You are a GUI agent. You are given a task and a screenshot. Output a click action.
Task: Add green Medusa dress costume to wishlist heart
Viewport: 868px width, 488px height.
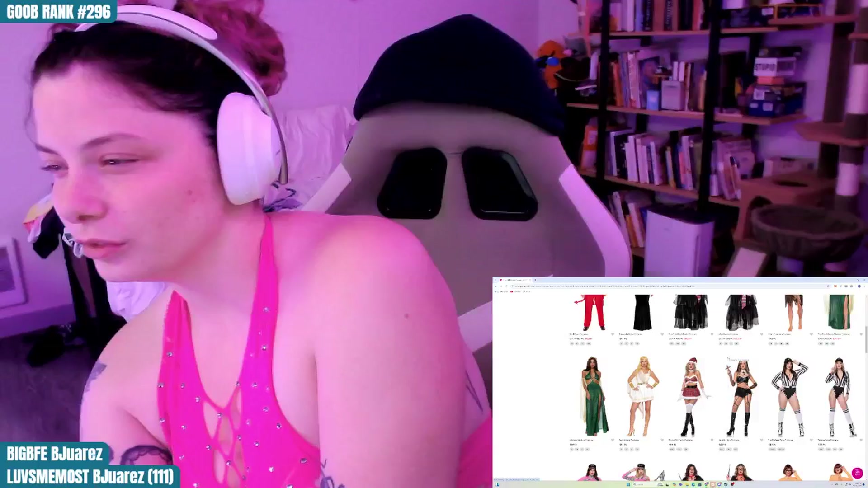click(613, 440)
